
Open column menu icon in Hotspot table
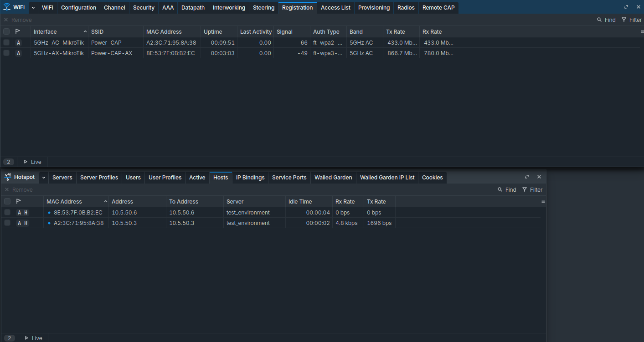pos(543,201)
